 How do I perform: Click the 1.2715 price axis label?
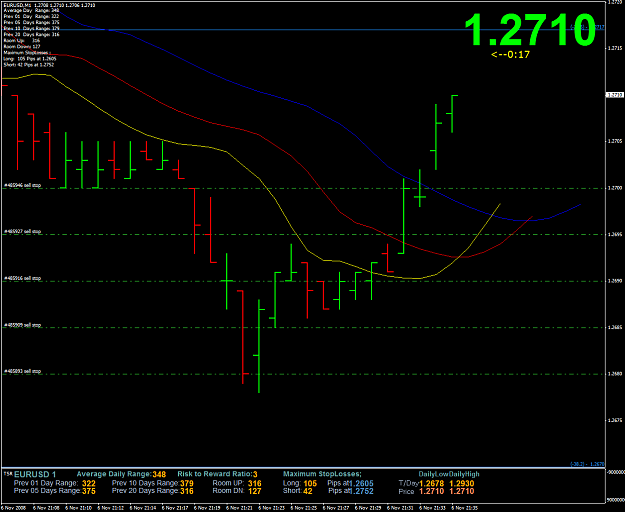pyautogui.click(x=614, y=48)
